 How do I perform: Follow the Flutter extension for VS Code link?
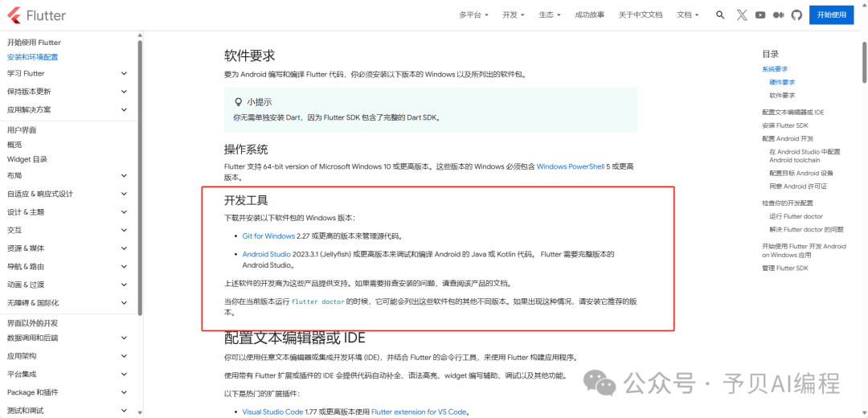point(420,412)
